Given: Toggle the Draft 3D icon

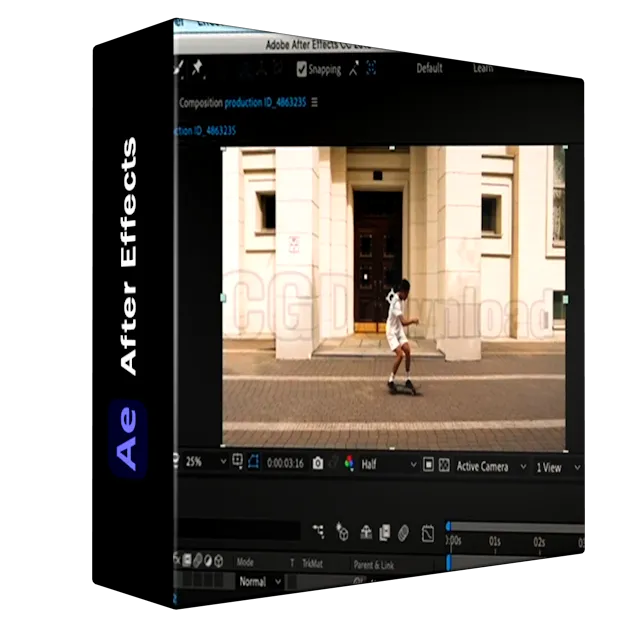Looking at the screenshot, I should point(342,532).
